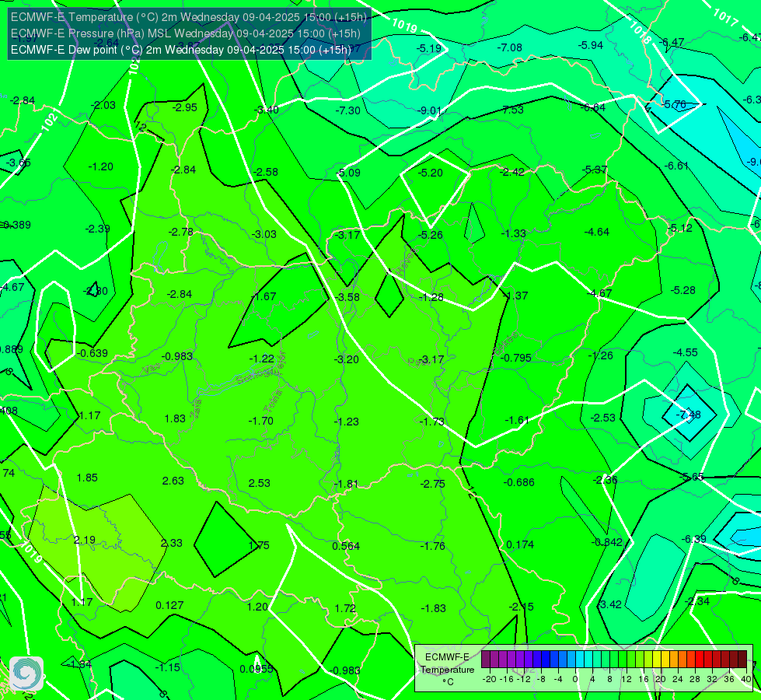
Task: Select the ECMWF-E Pressure MSL layer label
Action: point(186,33)
